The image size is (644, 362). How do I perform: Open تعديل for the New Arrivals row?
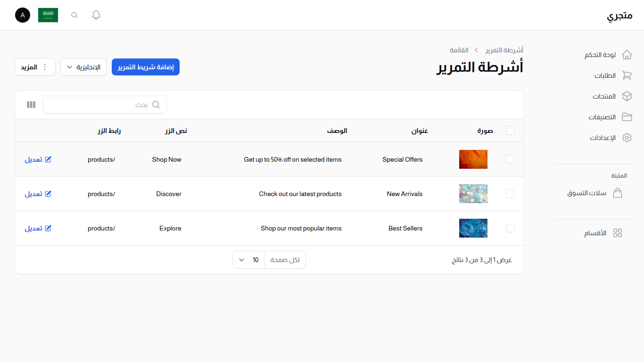tap(38, 194)
